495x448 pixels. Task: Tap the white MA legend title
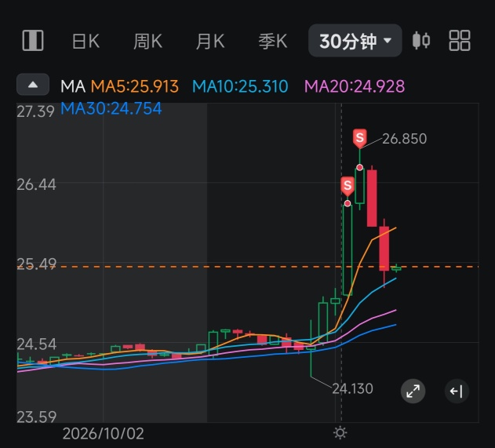point(73,86)
